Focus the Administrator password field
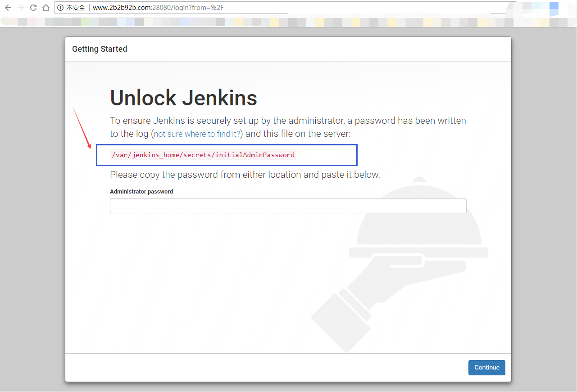Screen dimensions: 577x392 [x=288, y=206]
